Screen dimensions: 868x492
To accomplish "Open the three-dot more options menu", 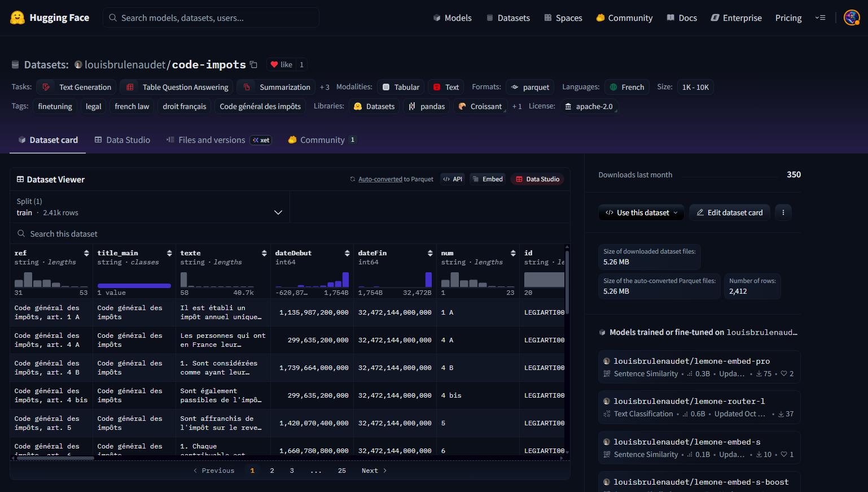I will coord(783,212).
